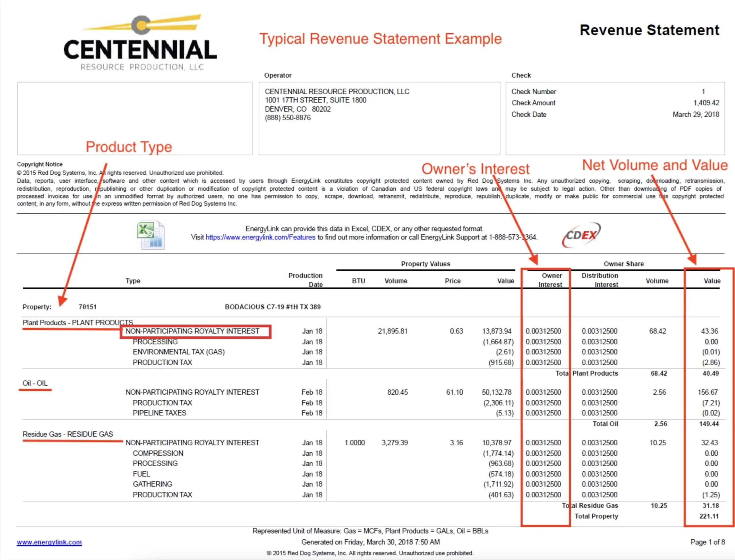
Task: Click the FUEL row label
Action: [x=141, y=474]
